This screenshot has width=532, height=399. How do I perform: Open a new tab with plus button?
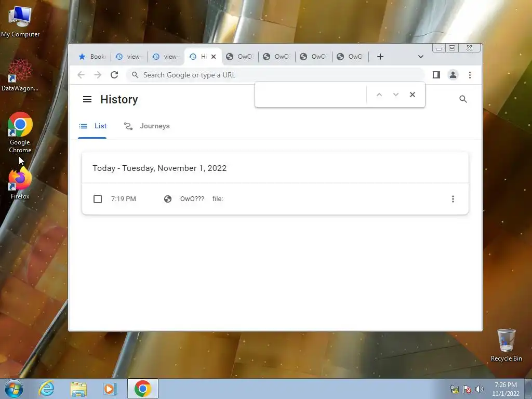[x=380, y=57]
